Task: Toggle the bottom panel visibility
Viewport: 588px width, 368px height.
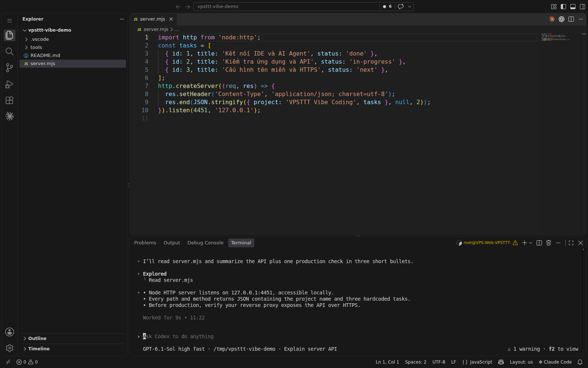Action: [573, 7]
